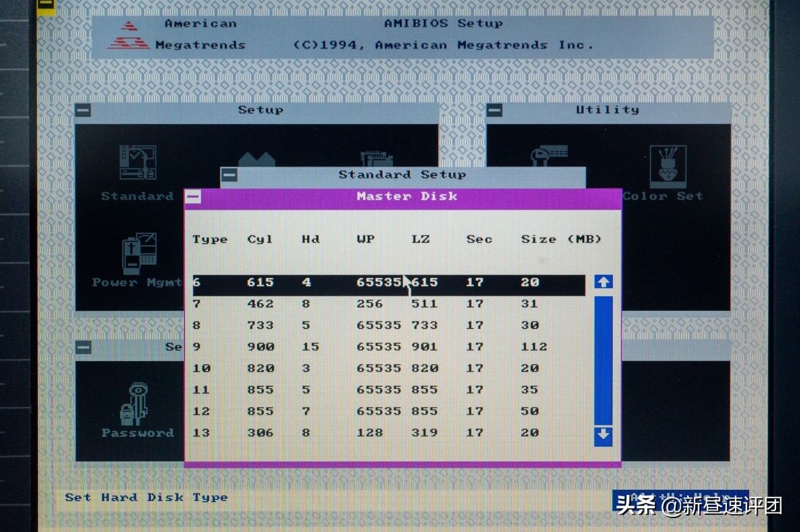Click the Sec column header
Screen dimensions: 800x532
[479, 240]
